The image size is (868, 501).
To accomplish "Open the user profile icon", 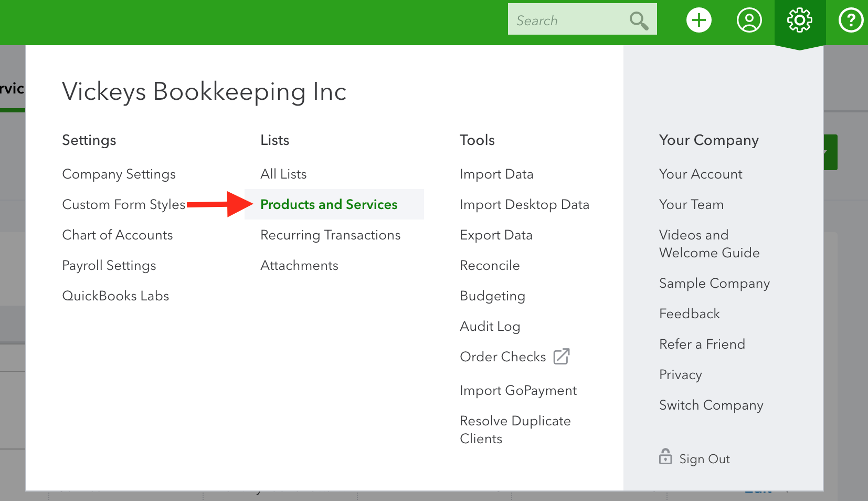I will (749, 20).
